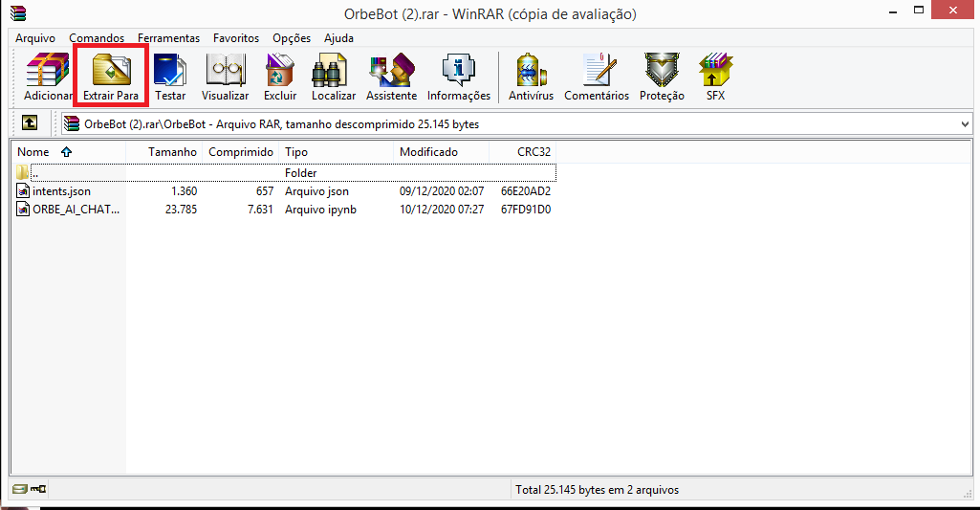The height and width of the screenshot is (510, 980).
Task: Click the 'Folder' type cell
Action: pos(300,173)
